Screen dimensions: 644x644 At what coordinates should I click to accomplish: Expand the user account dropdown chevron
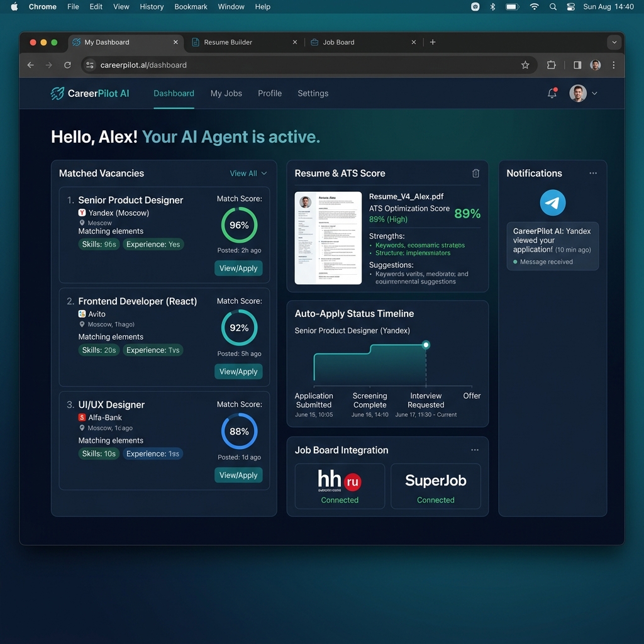[x=594, y=93]
